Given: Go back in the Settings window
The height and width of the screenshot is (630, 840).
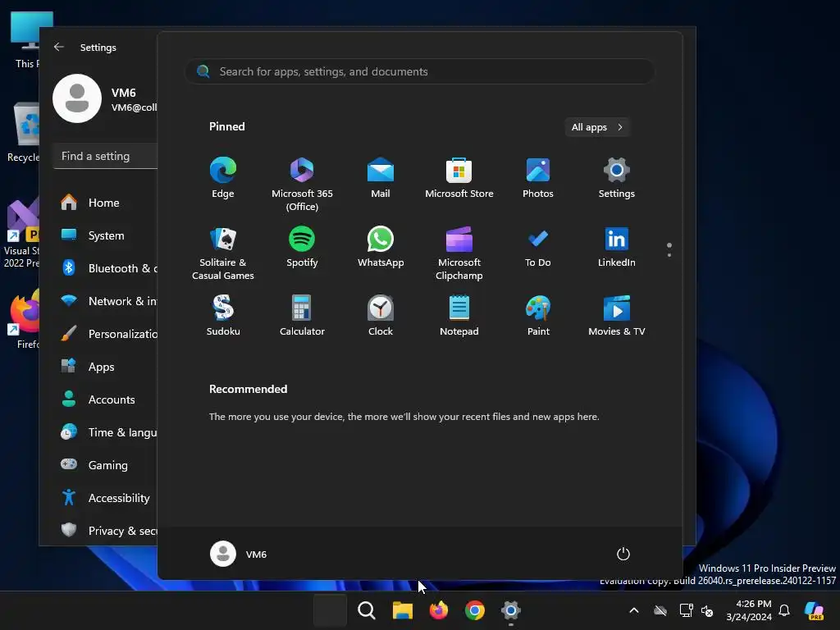Looking at the screenshot, I should (59, 47).
